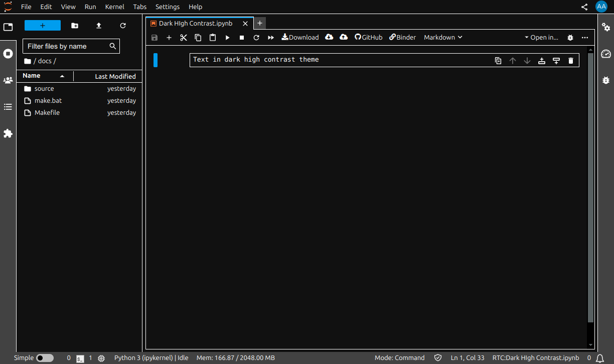This screenshot has height=364, width=614.
Task: Open the Property Inspector gears icon
Action: tap(606, 27)
